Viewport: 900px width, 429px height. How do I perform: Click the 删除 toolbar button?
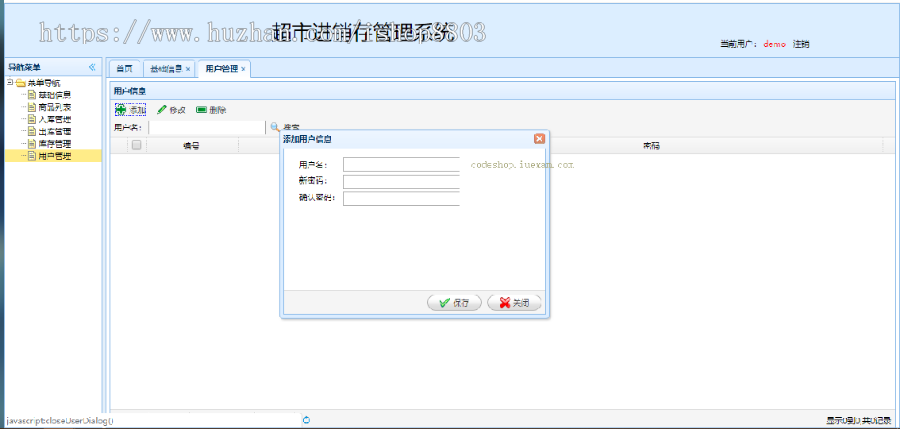(x=211, y=110)
